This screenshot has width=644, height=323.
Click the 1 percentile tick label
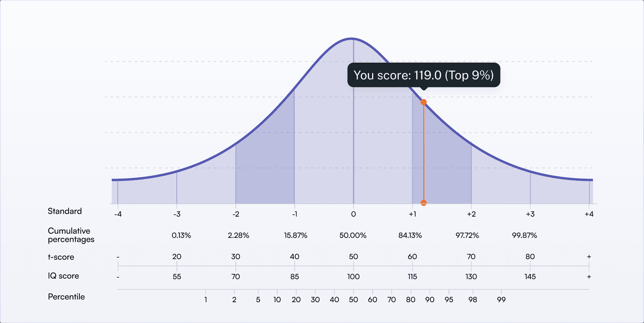pyautogui.click(x=206, y=299)
